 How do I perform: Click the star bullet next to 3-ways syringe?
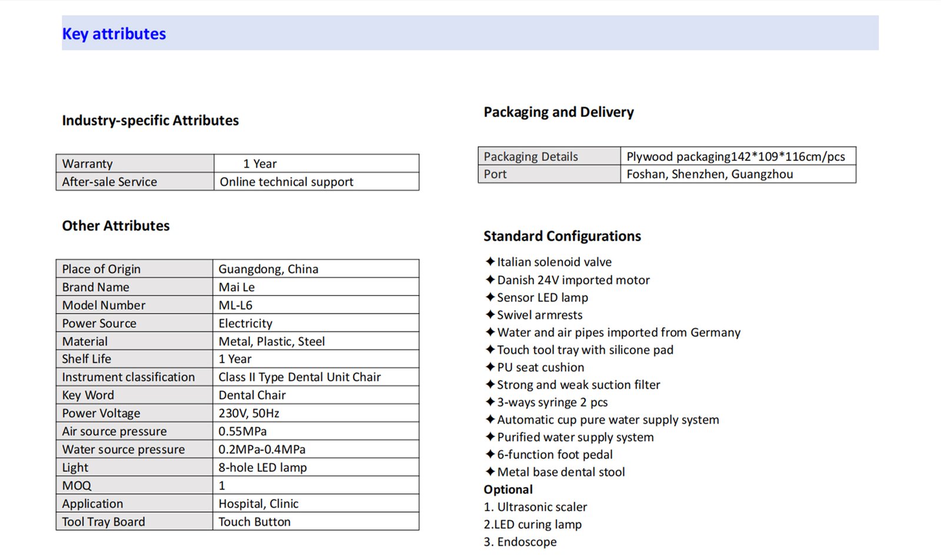click(490, 402)
